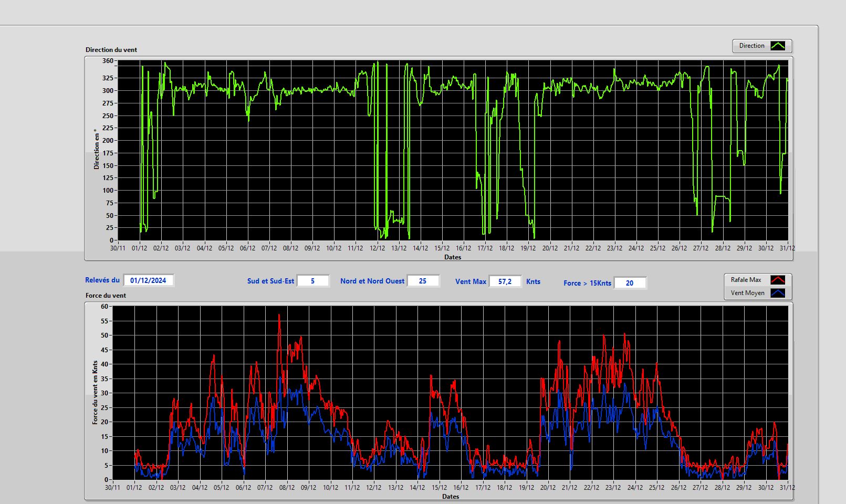Viewport: 846px width, 504px height.
Task: Click the green Direction legend line icon
Action: [778, 46]
